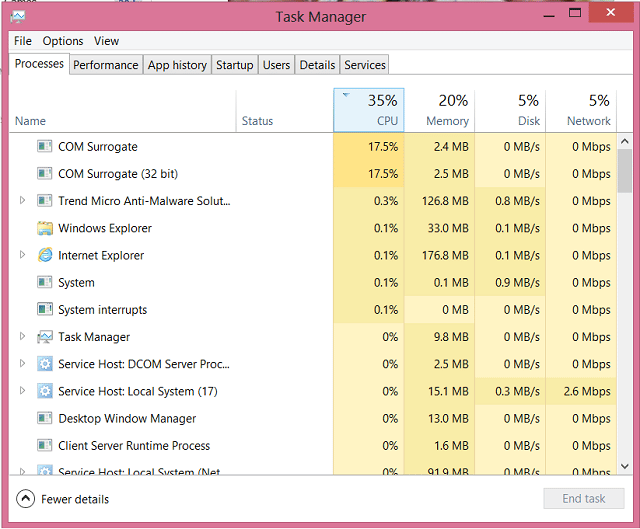640x529 pixels.
Task: Click the 126.8 MB memory value
Action: (x=445, y=201)
